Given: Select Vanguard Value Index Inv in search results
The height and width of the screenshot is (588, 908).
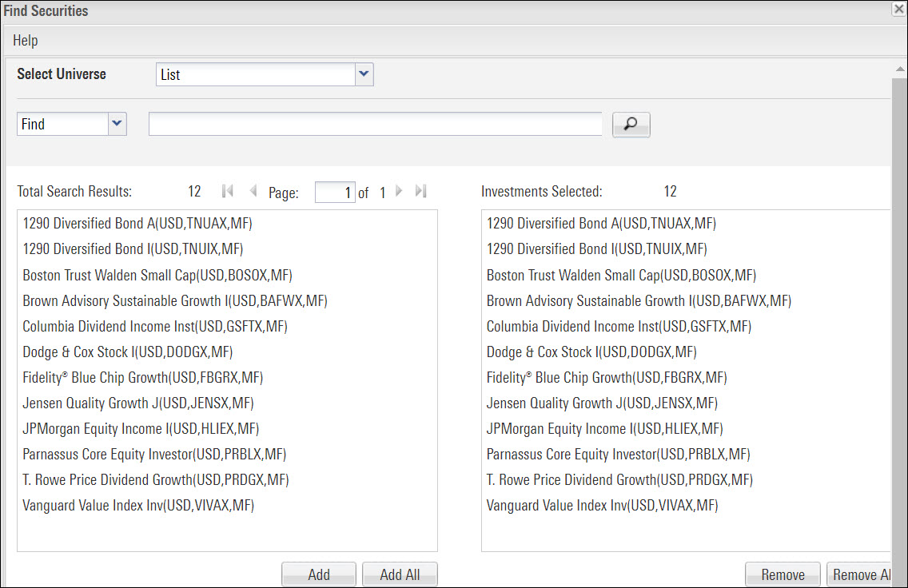Looking at the screenshot, I should point(137,505).
